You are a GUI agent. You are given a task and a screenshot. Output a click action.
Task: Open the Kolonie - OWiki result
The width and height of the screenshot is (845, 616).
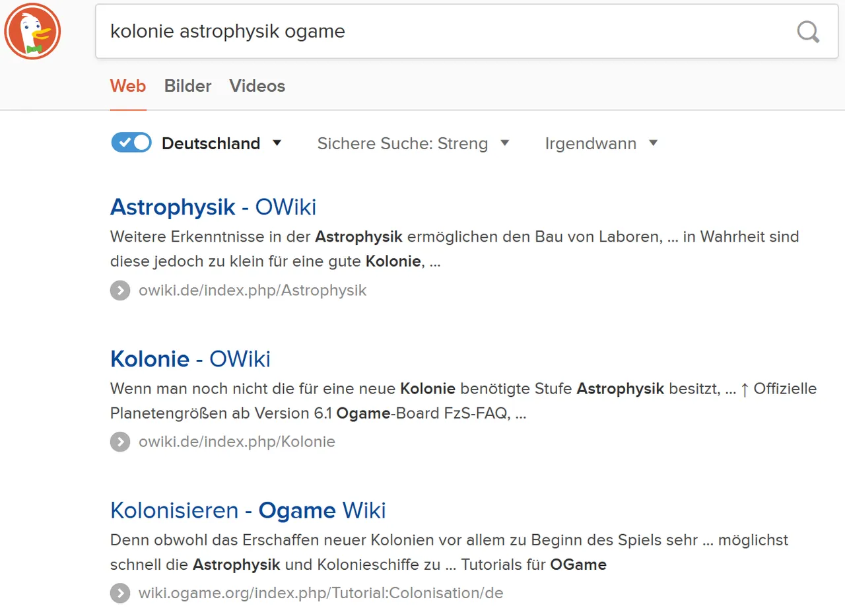(x=190, y=359)
